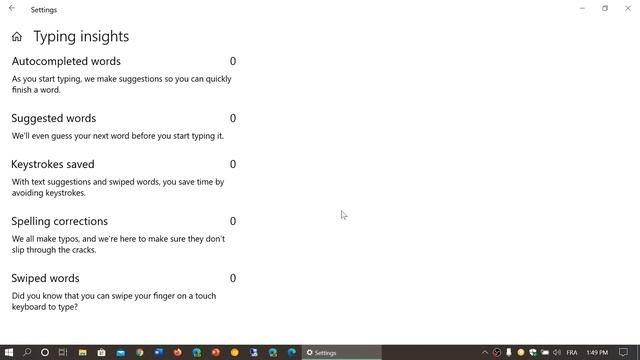Screen dimensions: 640x360
Task: Click the Suggested words heading
Action: click(54, 118)
